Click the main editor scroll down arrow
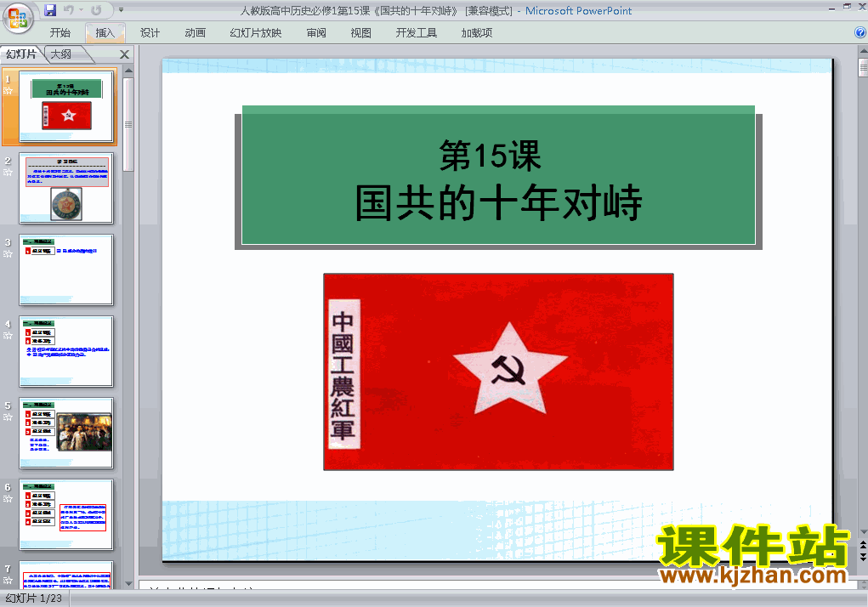The height and width of the screenshot is (607, 868). point(863,533)
